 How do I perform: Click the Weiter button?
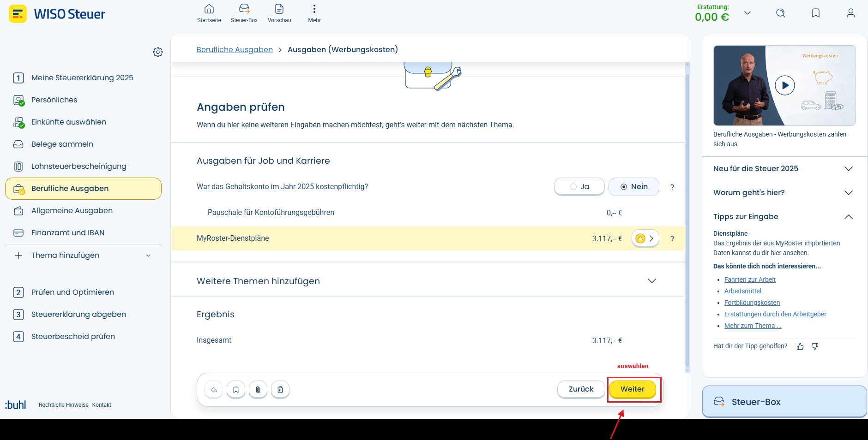pyautogui.click(x=633, y=389)
